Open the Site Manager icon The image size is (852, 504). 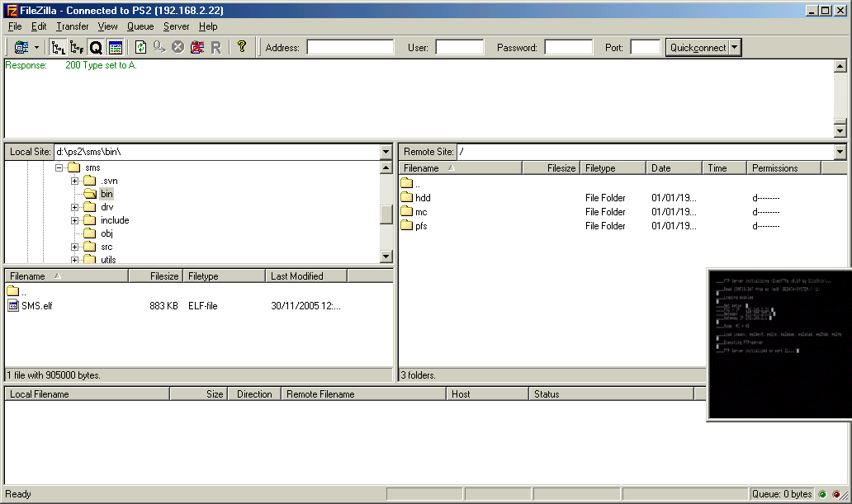(21, 47)
